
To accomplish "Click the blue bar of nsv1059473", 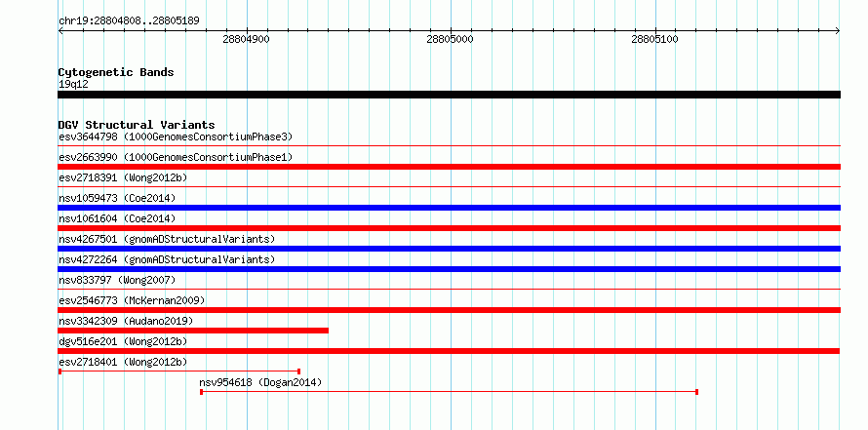I will [449, 208].
